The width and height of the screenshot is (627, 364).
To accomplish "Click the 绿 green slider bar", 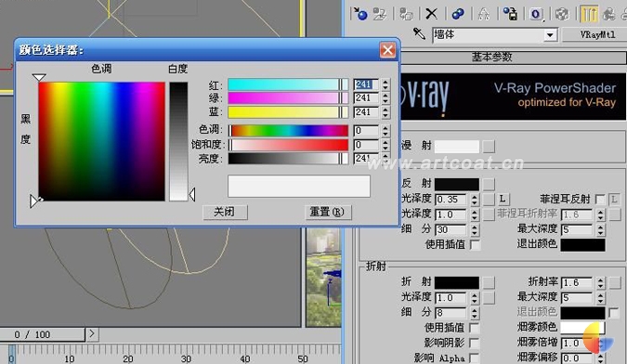I will pyautogui.click(x=288, y=98).
